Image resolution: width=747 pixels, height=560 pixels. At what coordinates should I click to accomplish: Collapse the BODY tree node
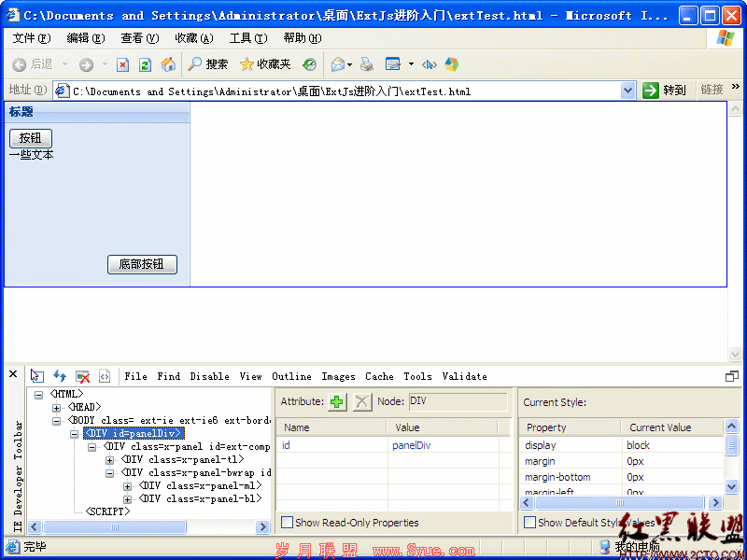[x=57, y=421]
